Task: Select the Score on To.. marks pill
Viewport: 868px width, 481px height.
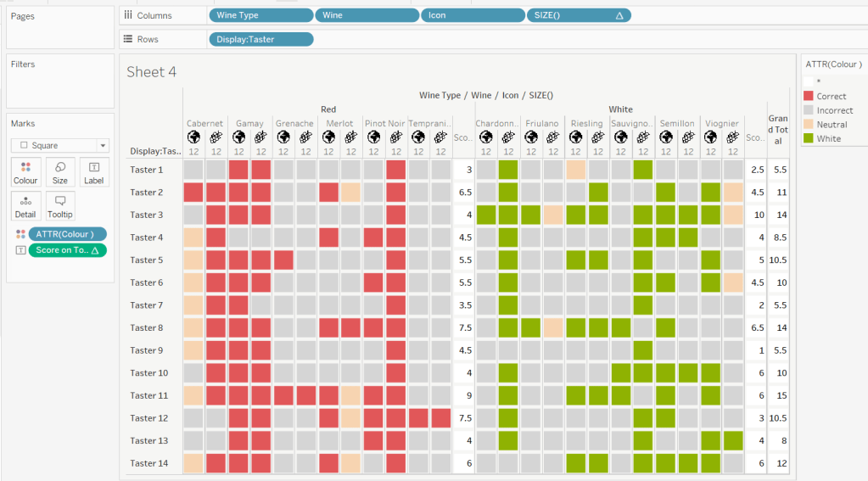Action: [x=67, y=250]
